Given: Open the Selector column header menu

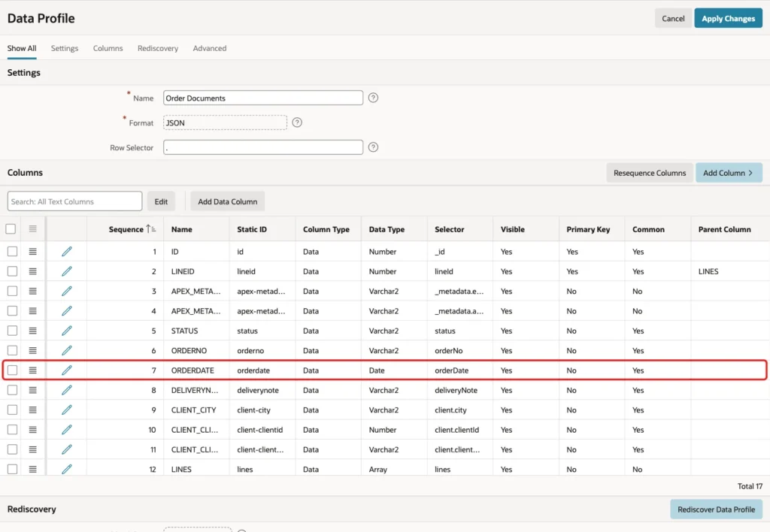Looking at the screenshot, I should [x=450, y=229].
